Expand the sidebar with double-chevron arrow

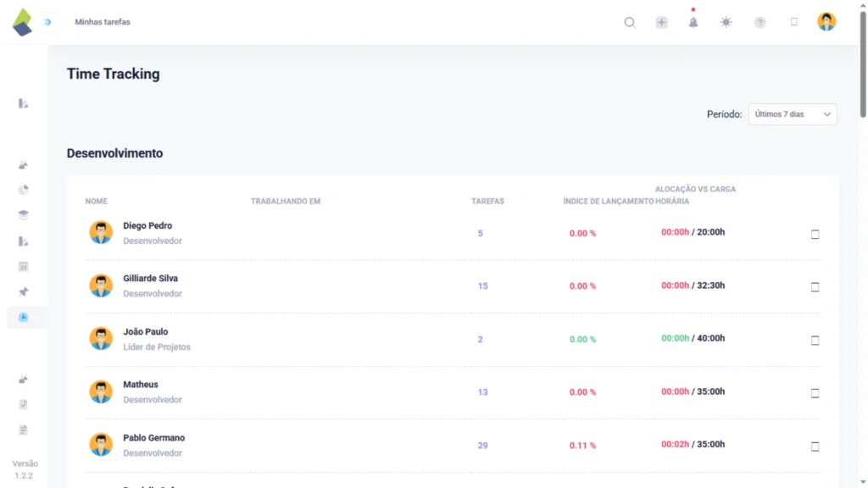[x=47, y=22]
